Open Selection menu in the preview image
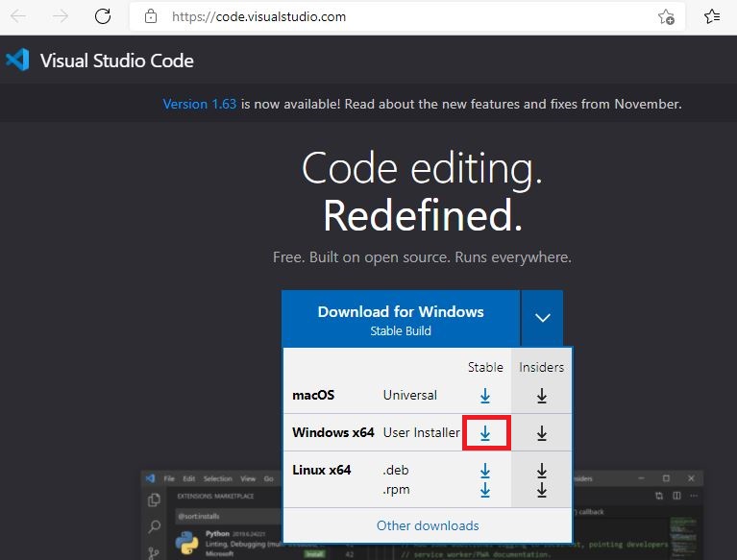The height and width of the screenshot is (560, 737). click(x=217, y=478)
